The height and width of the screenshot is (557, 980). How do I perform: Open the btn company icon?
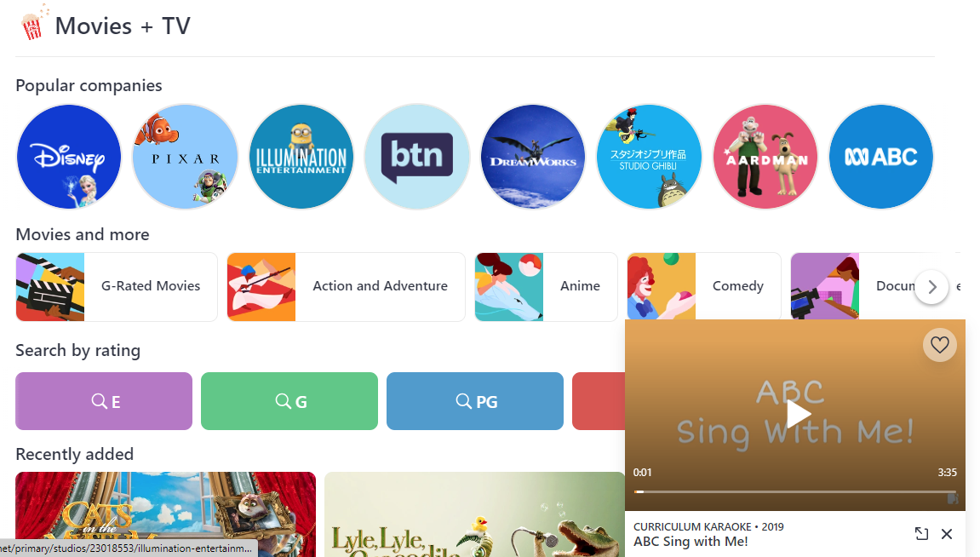(x=417, y=157)
